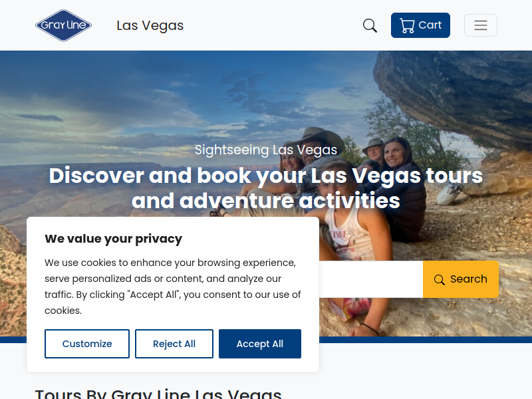Click the 'Tours By Gray Line Las Vegas' heading
The height and width of the screenshot is (399, 532).
(158, 394)
